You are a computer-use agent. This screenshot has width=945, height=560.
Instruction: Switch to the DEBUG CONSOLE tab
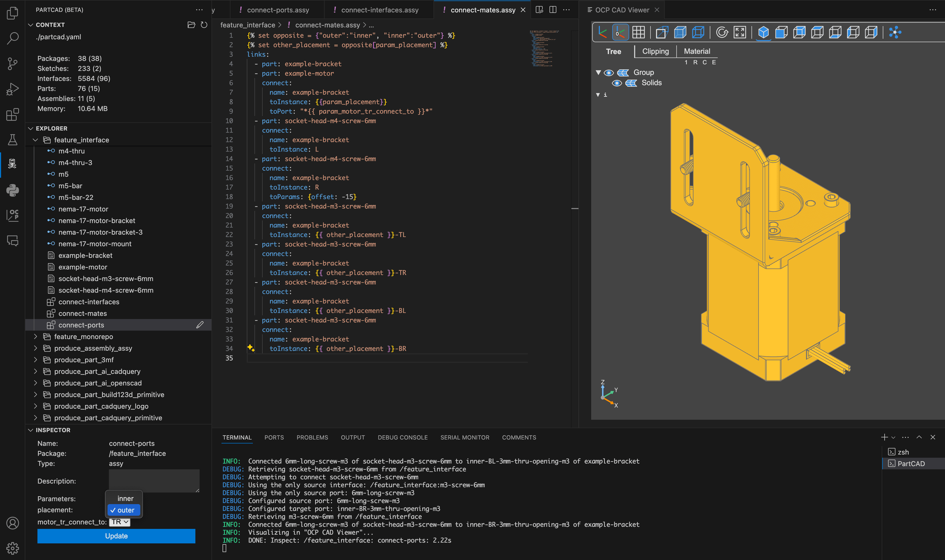(x=403, y=438)
